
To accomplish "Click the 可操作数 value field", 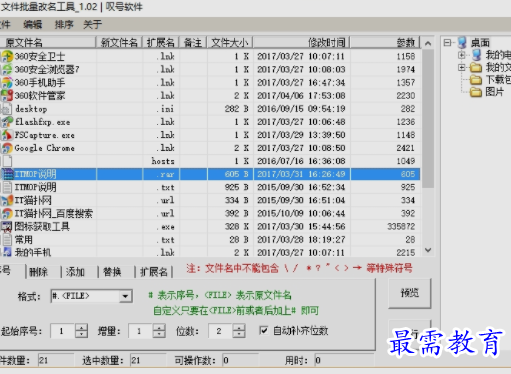I will pos(240,360).
